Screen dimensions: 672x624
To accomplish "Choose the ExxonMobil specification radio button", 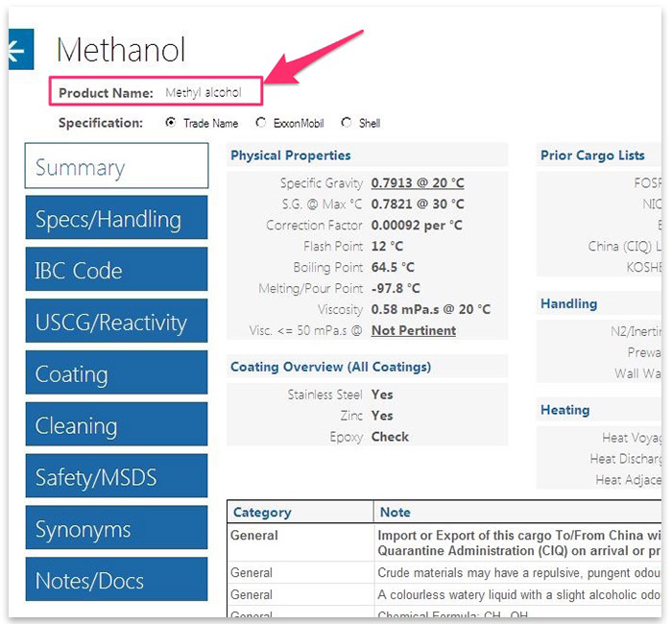I will pyautogui.click(x=261, y=123).
